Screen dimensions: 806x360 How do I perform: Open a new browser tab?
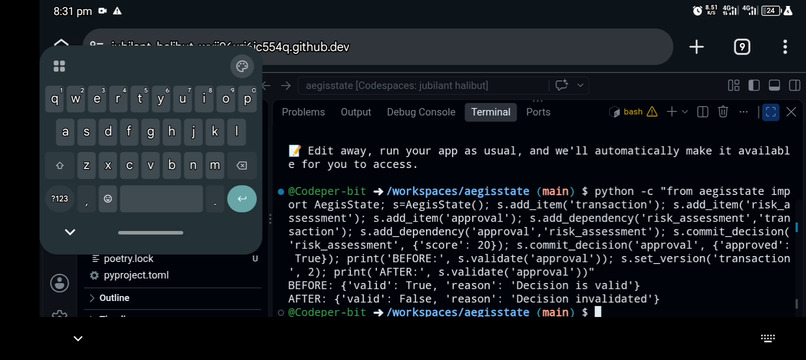(697, 47)
